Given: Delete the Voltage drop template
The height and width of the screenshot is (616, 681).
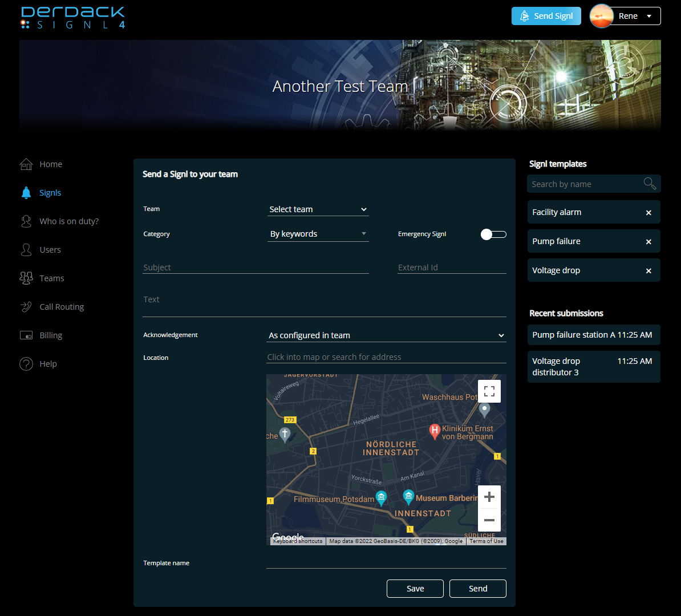Looking at the screenshot, I should coord(648,270).
